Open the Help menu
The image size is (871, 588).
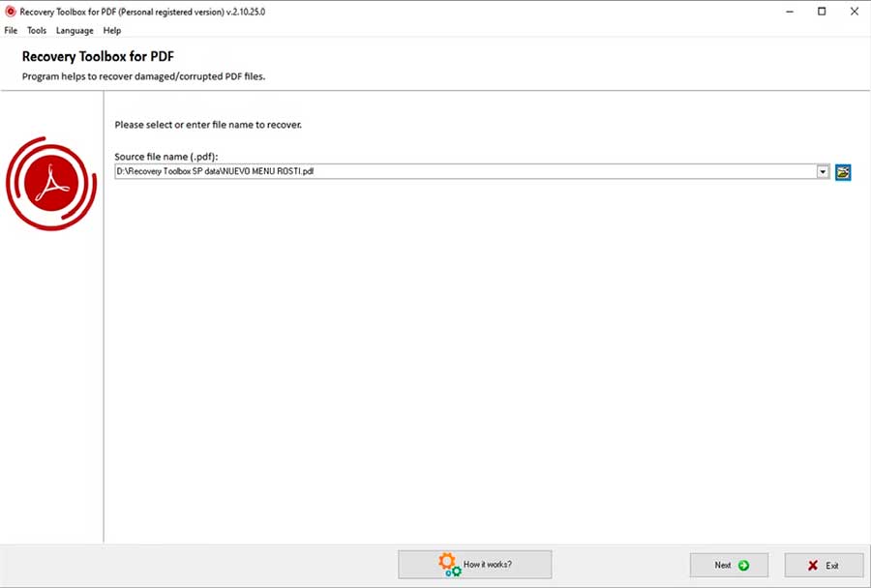pyautogui.click(x=112, y=31)
